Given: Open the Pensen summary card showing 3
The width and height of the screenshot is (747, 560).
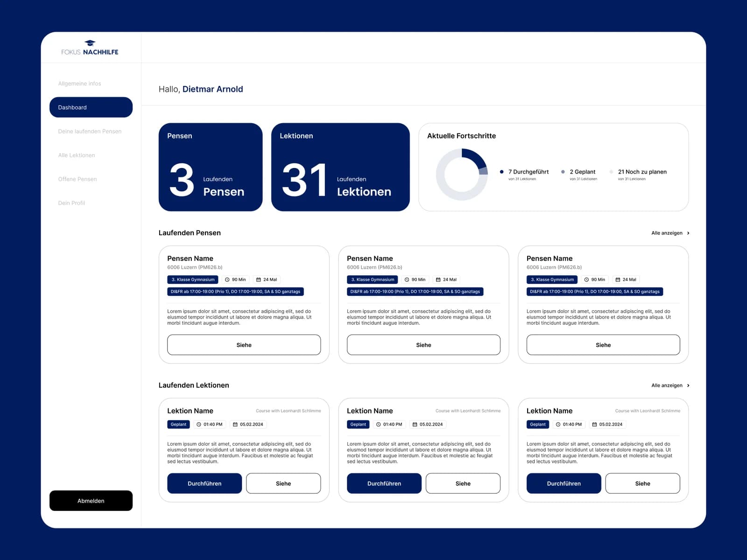Looking at the screenshot, I should 211,167.
